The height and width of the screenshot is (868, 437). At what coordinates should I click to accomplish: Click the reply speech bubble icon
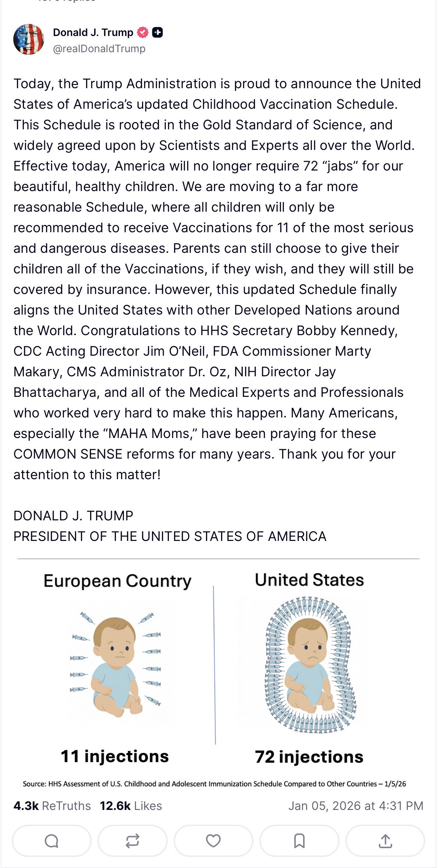[x=51, y=841]
